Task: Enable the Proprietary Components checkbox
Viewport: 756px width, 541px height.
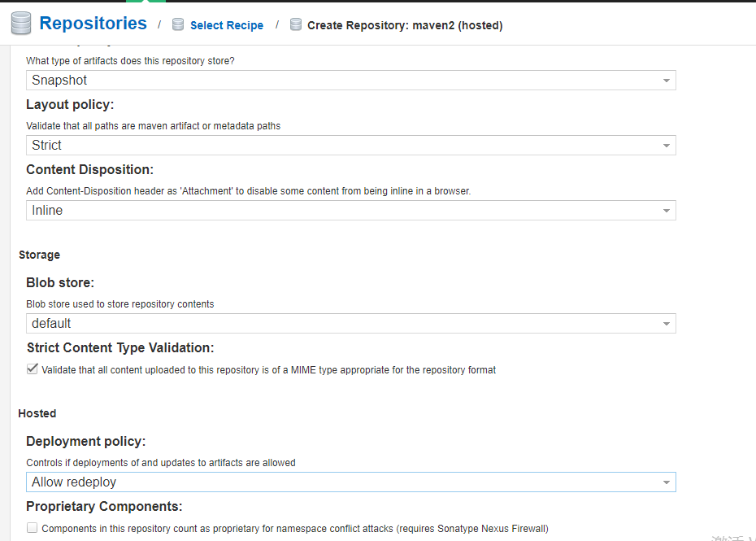Action: coord(33,527)
